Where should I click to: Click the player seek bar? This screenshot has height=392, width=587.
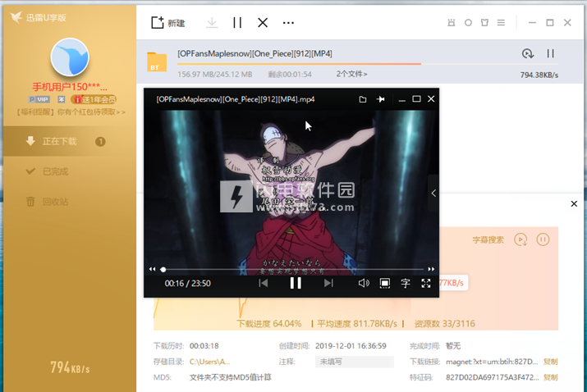(292, 269)
